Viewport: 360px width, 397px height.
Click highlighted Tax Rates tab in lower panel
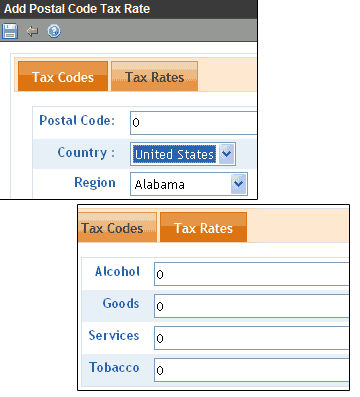coord(203,228)
